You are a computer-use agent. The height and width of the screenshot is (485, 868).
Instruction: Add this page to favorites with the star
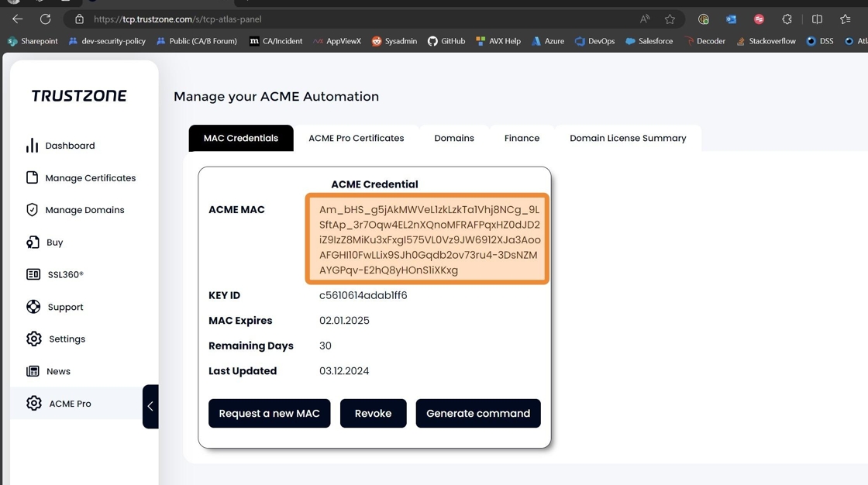point(670,19)
